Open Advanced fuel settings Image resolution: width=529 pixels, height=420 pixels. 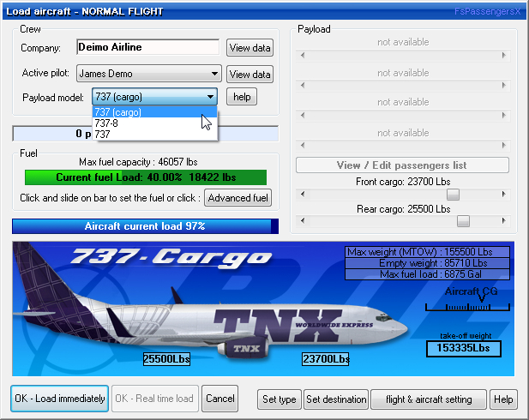(x=237, y=198)
